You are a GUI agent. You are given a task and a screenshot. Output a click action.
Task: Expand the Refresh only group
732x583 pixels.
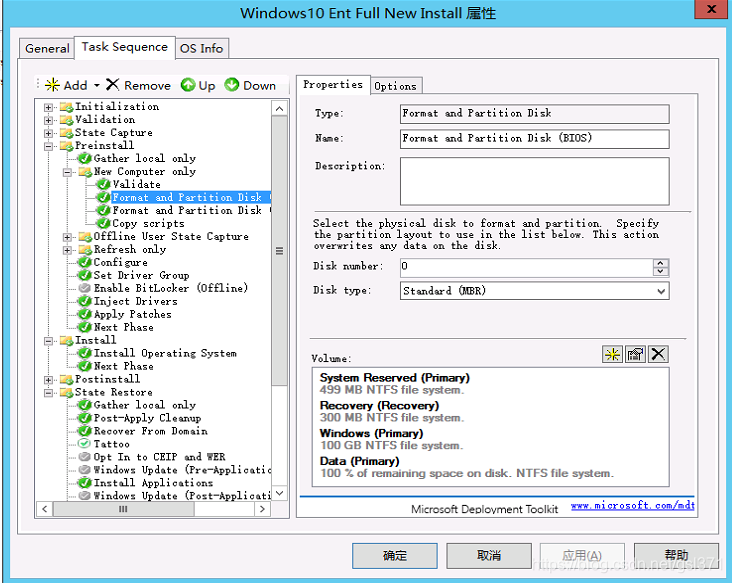(x=67, y=250)
